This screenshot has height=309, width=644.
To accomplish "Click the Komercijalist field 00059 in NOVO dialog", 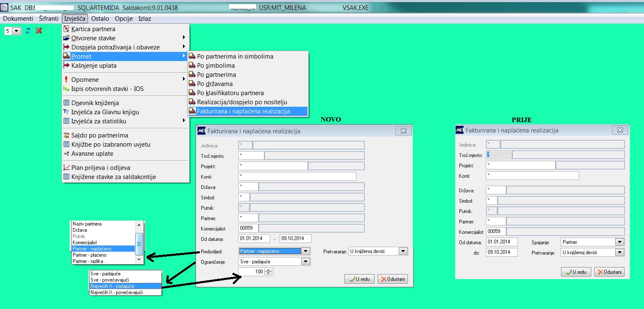I will coord(248,228).
